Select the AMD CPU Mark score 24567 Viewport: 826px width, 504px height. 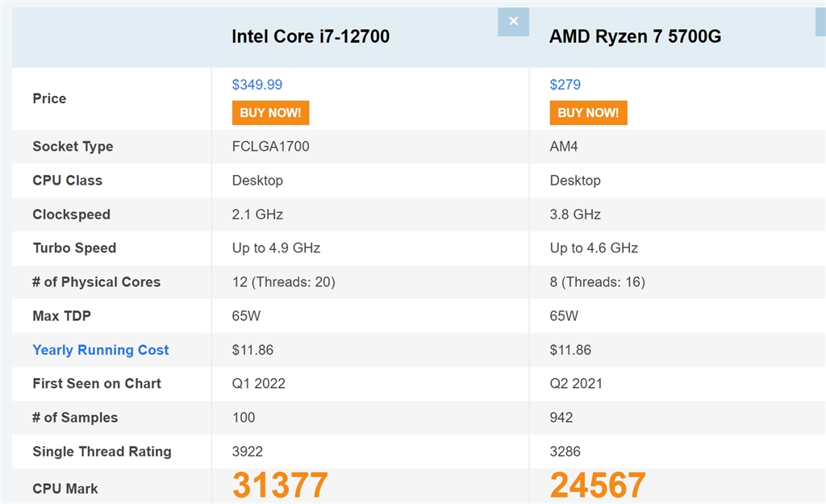click(x=598, y=485)
